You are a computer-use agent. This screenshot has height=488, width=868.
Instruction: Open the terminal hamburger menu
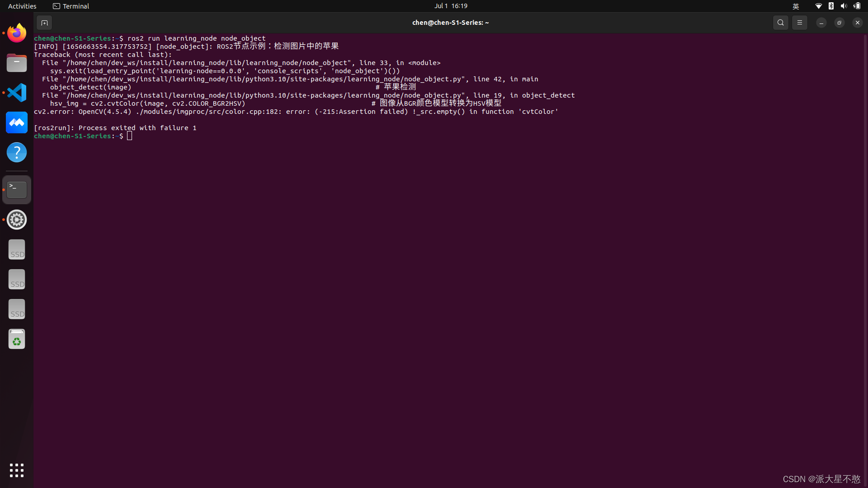pyautogui.click(x=799, y=23)
